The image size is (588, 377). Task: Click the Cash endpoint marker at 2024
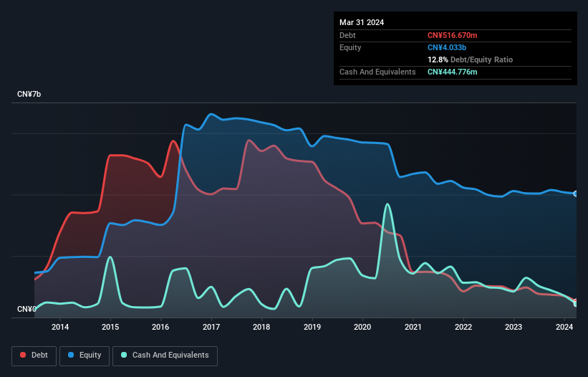pos(576,304)
